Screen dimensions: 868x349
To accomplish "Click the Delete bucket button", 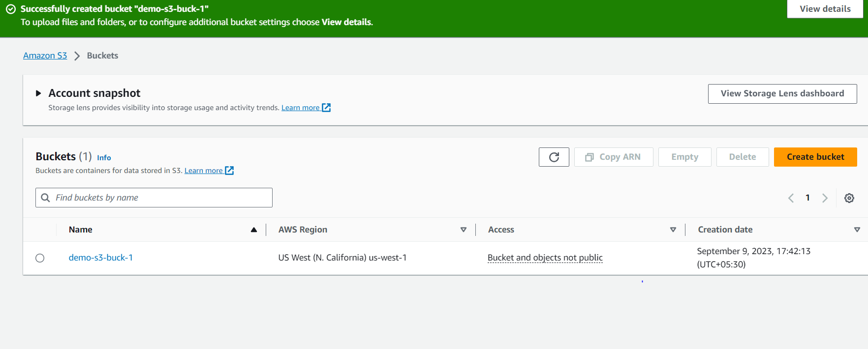I will 743,157.
